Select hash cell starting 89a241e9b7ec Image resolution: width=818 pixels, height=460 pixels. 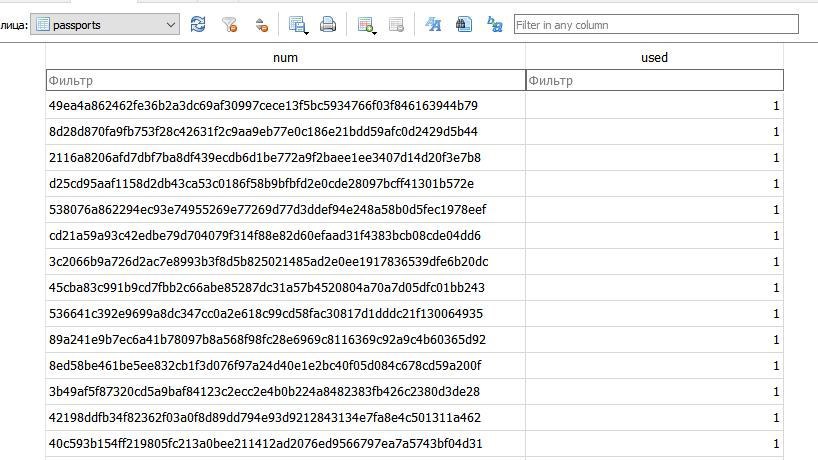[285, 340]
